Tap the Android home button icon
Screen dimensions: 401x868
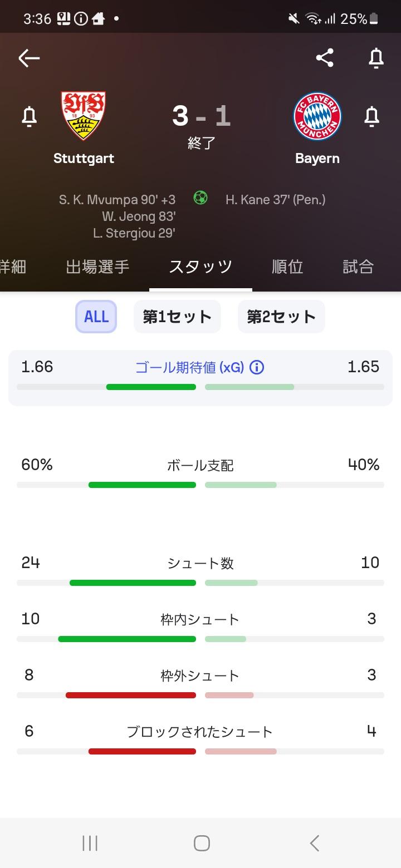[202, 843]
